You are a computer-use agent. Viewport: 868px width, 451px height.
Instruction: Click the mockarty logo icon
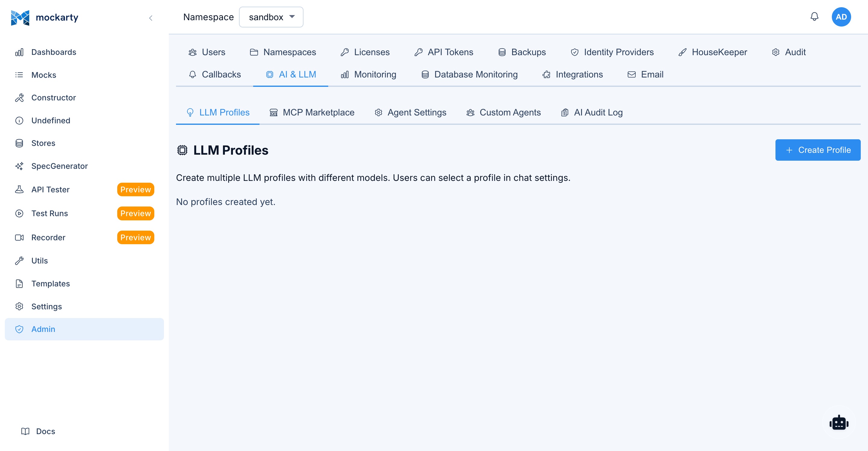[20, 17]
